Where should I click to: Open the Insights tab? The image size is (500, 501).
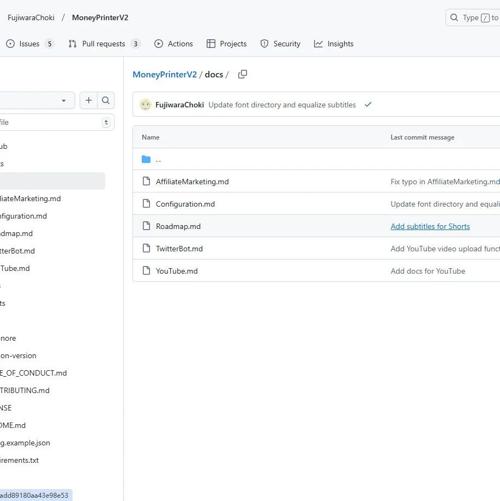[x=334, y=44]
